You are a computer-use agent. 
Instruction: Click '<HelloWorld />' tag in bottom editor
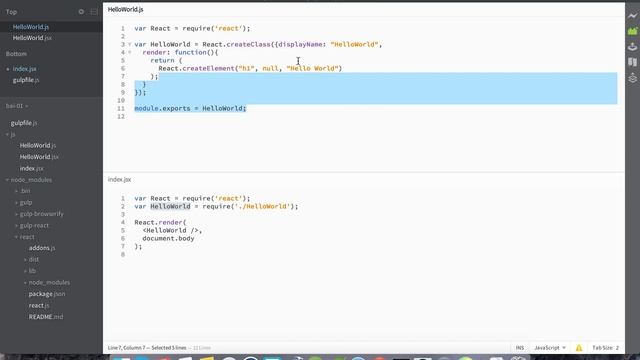click(170, 231)
